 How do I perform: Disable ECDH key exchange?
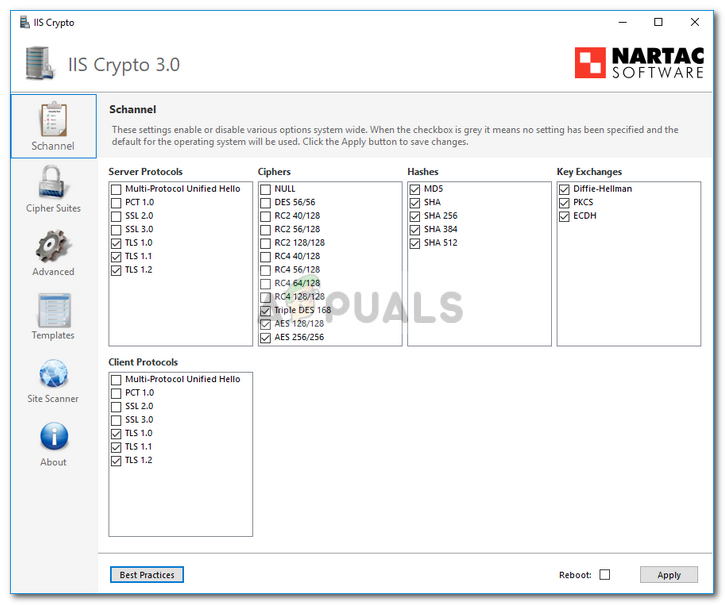(564, 216)
